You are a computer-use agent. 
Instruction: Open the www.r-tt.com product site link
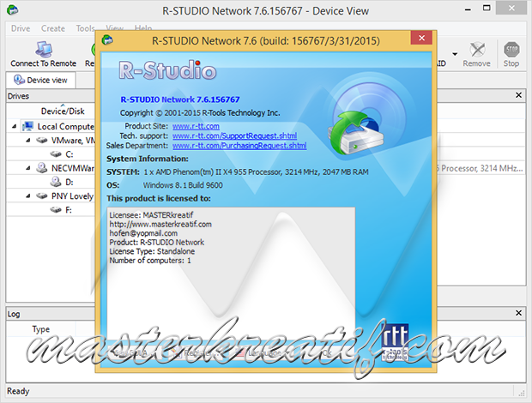coord(196,126)
